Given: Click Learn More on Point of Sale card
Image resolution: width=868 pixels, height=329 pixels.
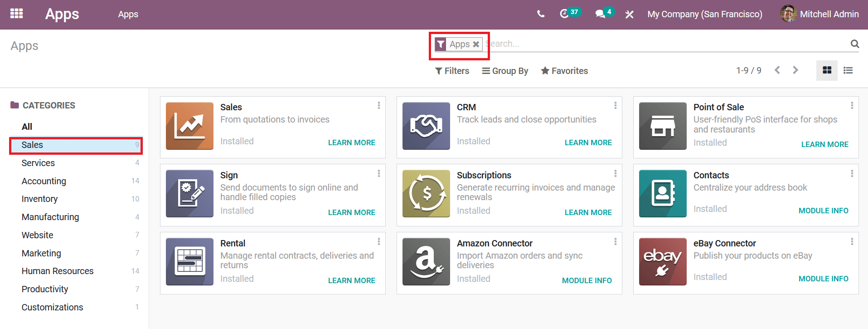Looking at the screenshot, I should click(x=825, y=144).
